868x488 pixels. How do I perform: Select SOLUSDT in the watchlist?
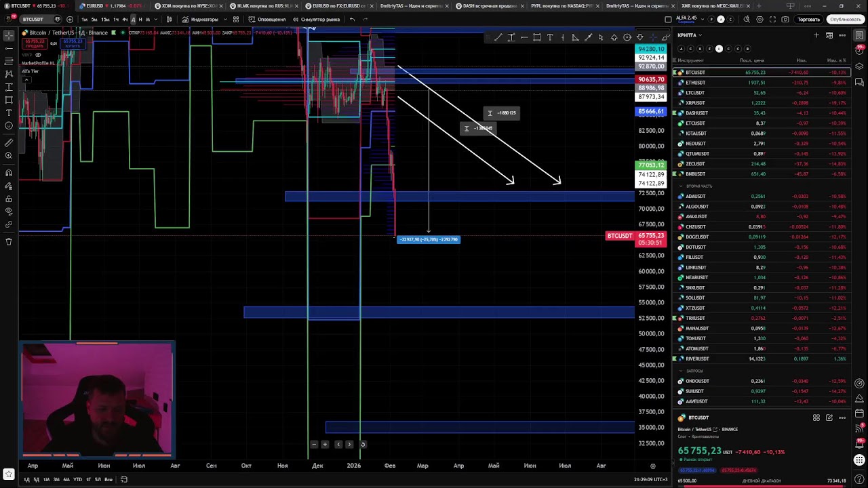[761, 298]
